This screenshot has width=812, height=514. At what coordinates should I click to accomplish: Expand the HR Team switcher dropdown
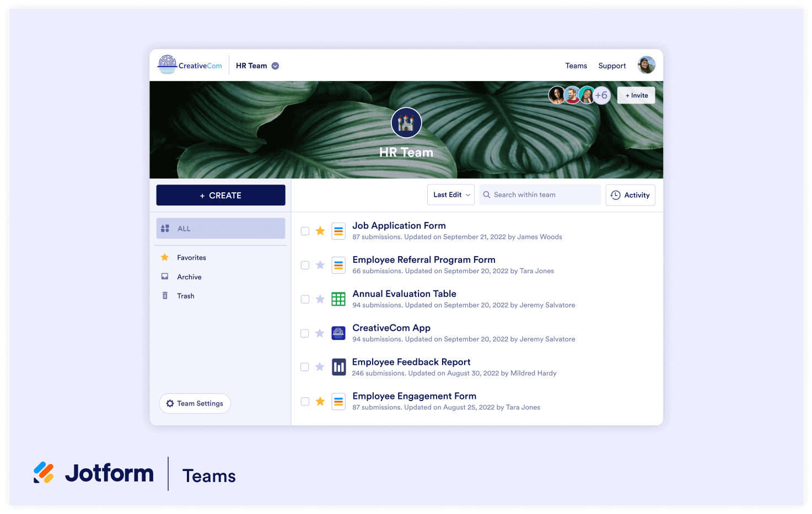click(275, 66)
